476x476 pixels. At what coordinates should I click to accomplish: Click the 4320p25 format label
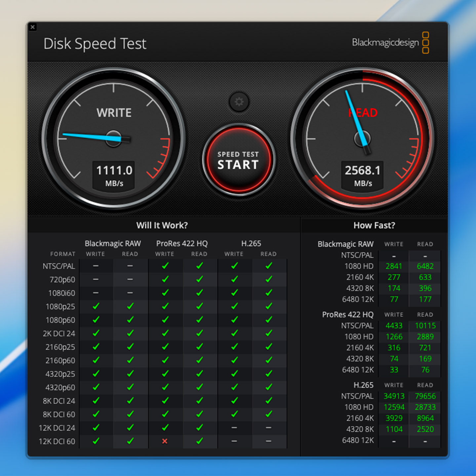coord(60,374)
